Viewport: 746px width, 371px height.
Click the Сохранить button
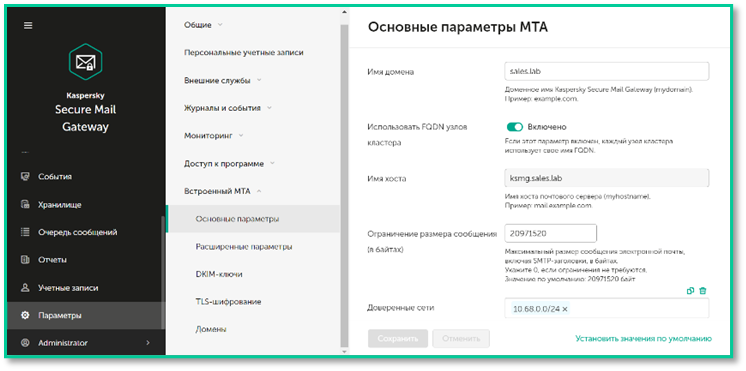point(398,339)
